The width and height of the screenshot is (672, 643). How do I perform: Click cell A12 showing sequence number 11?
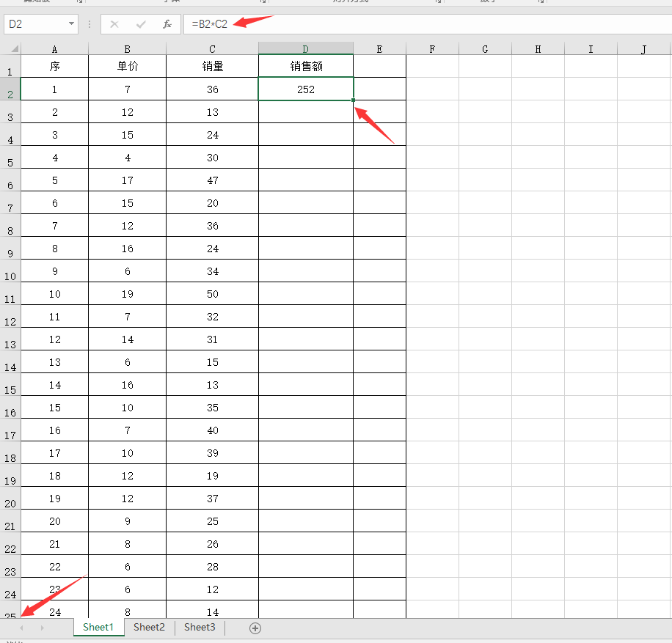pos(54,316)
